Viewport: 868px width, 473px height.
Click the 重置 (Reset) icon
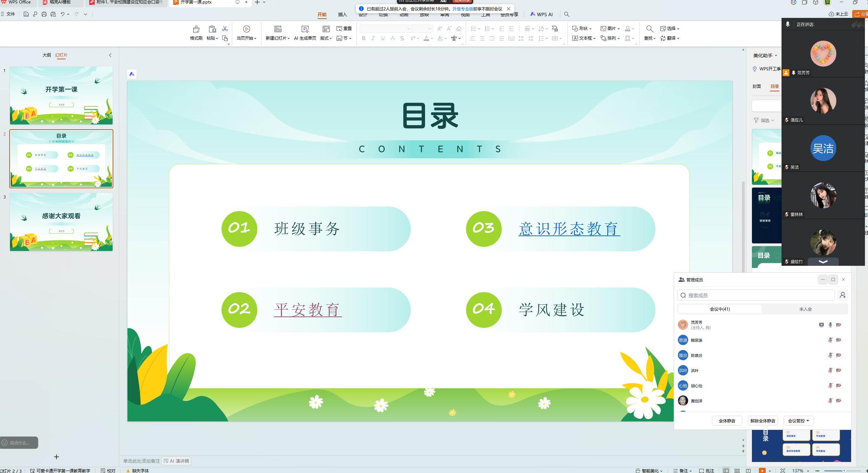pyautogui.click(x=344, y=29)
